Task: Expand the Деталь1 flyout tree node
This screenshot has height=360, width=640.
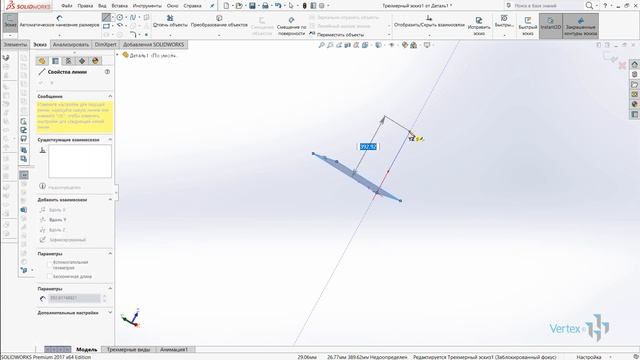Action: (x=118, y=55)
